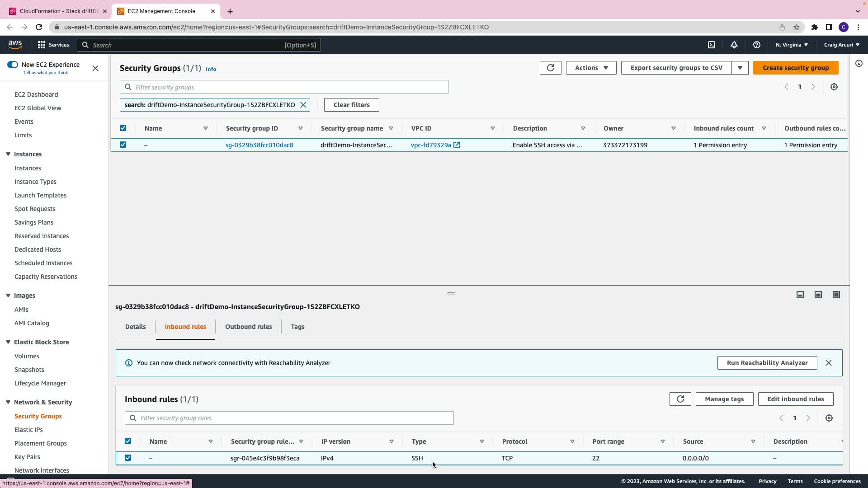Open the notifications bell icon

point(734,45)
